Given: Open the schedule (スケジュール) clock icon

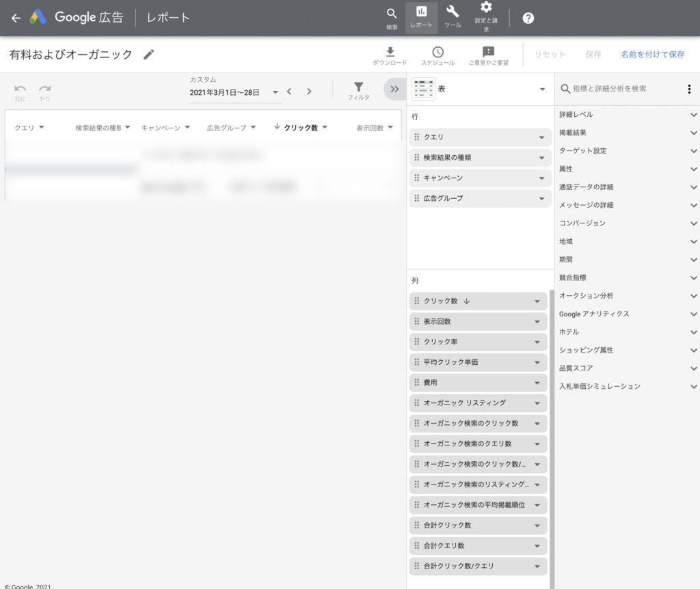Looking at the screenshot, I should coord(437,52).
